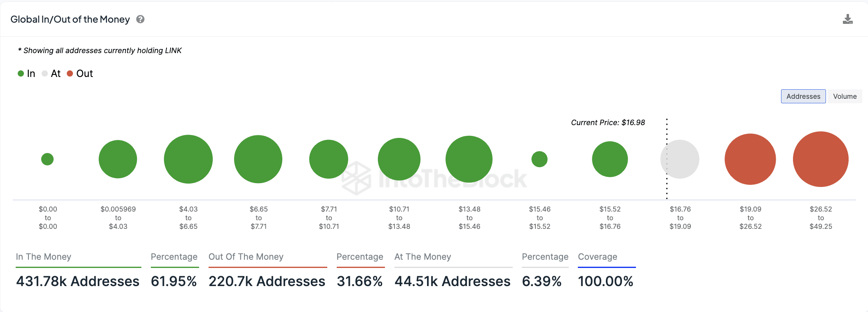Click the note about addresses holding LINK
The image size is (868, 312).
tap(100, 51)
